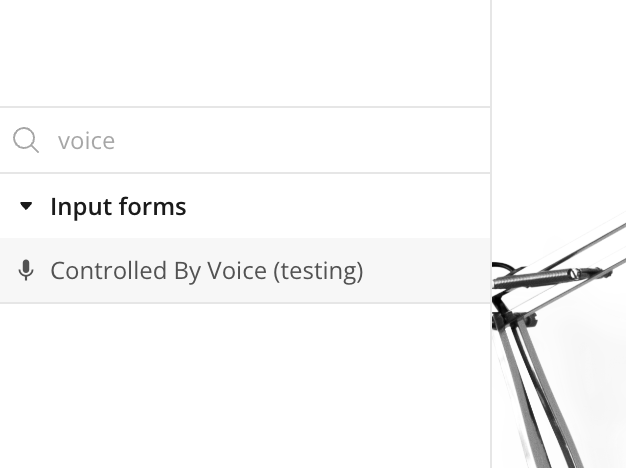This screenshot has height=468, width=626.
Task: Click the magnifying glass search icon
Action: point(26,140)
